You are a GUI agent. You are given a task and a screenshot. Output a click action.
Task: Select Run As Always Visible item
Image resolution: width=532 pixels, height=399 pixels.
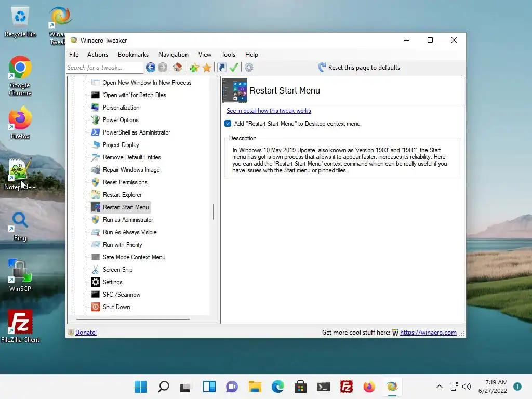click(x=129, y=232)
